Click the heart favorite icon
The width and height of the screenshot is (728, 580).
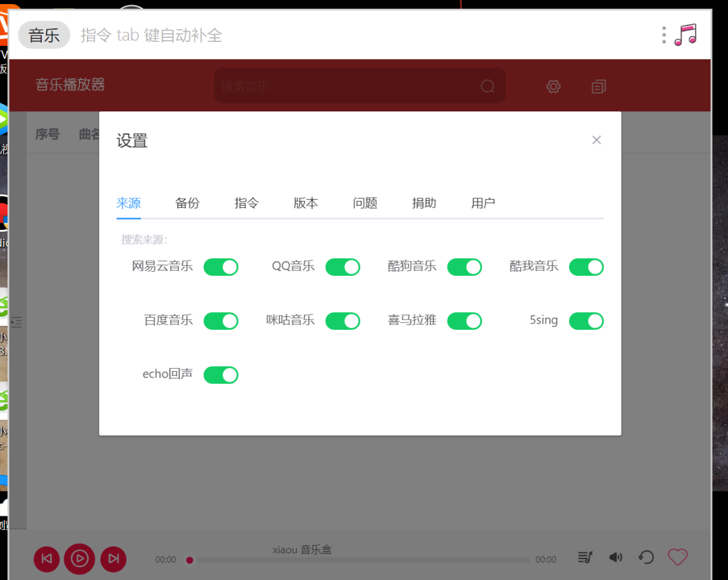(x=677, y=557)
